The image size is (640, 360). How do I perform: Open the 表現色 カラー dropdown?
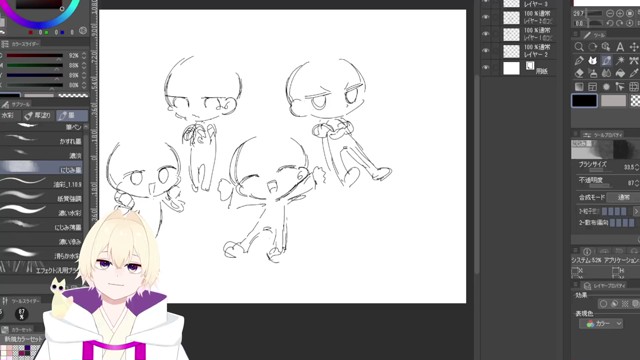coord(601,324)
